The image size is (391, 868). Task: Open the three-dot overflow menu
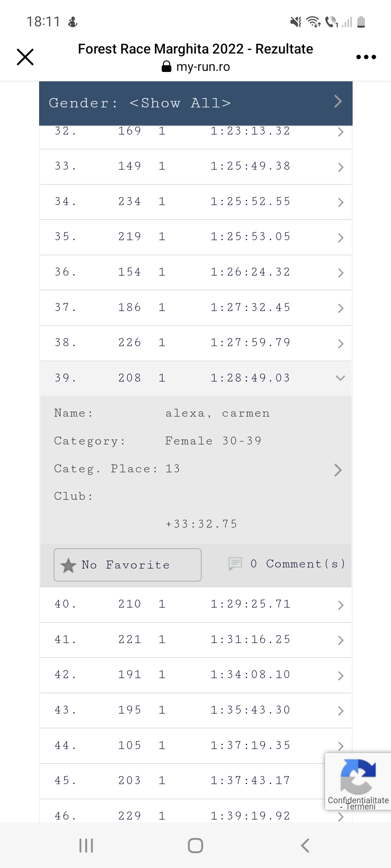pos(366,57)
